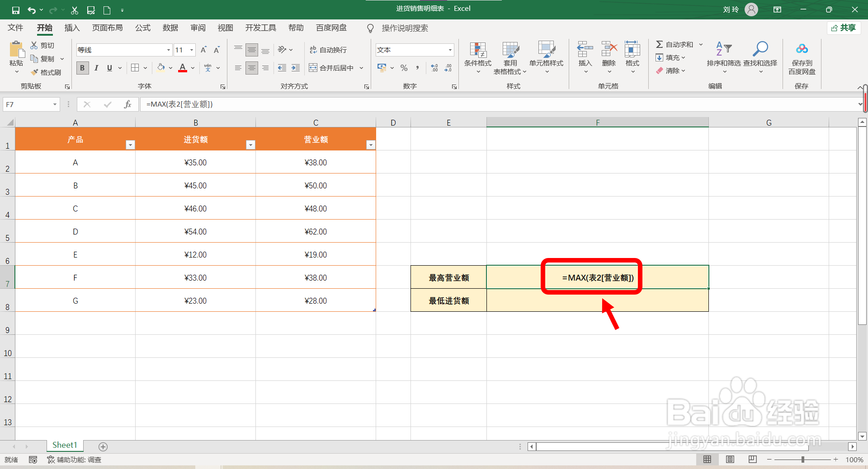Click the 操作说明搜索 search field
The height and width of the screenshot is (469, 868).
pyautogui.click(x=405, y=28)
